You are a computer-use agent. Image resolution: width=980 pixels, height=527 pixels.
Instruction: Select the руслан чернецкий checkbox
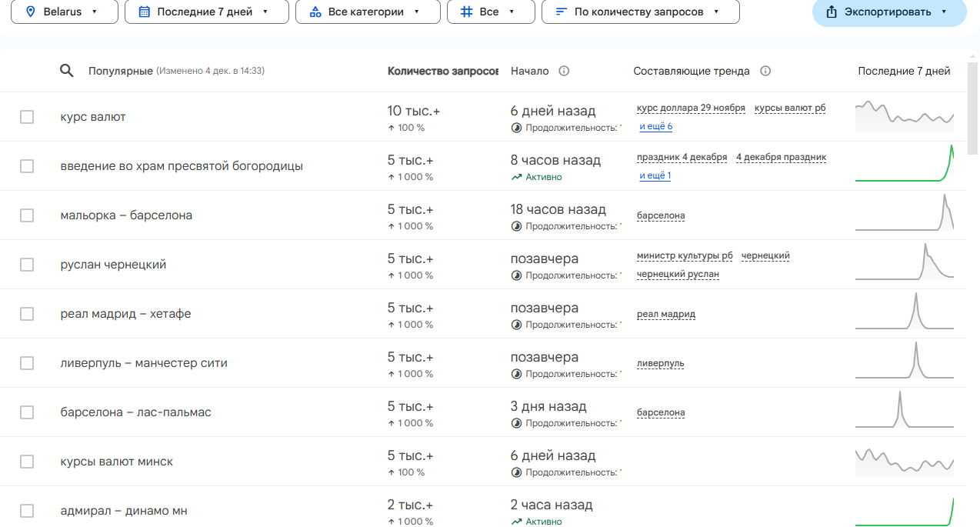(27, 265)
